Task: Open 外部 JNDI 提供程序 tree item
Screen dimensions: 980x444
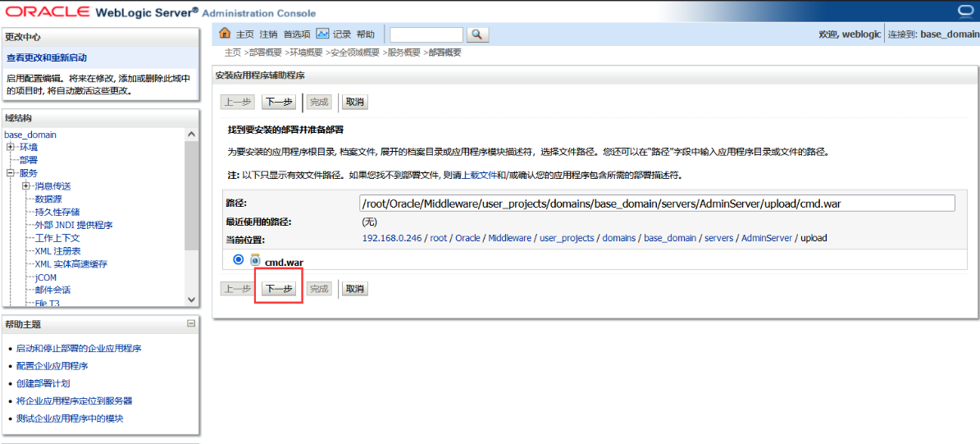Action: (x=74, y=225)
